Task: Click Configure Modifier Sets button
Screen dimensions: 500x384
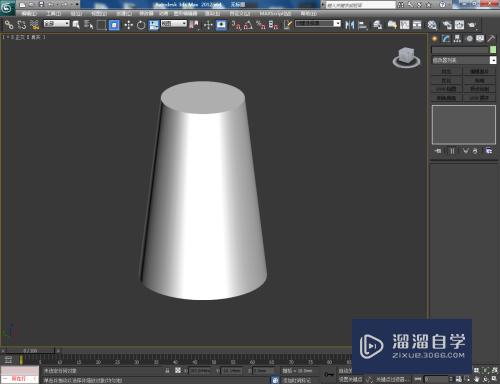Action: pyautogui.click(x=489, y=151)
